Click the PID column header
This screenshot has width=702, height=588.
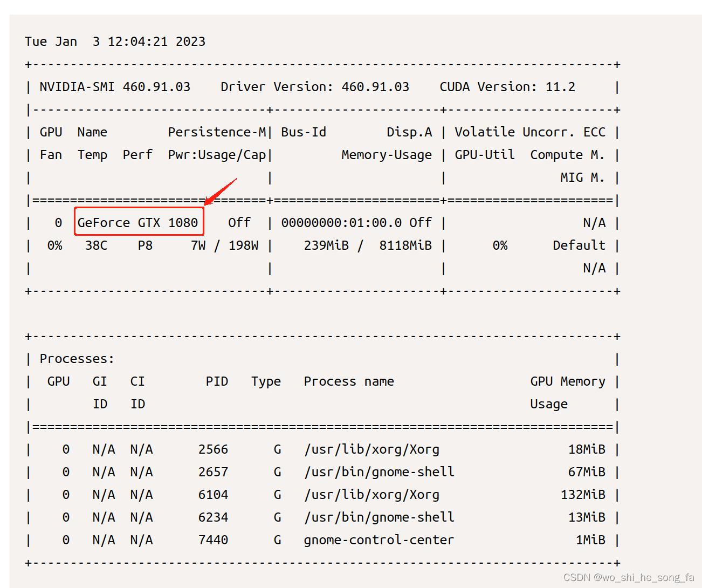(217, 381)
